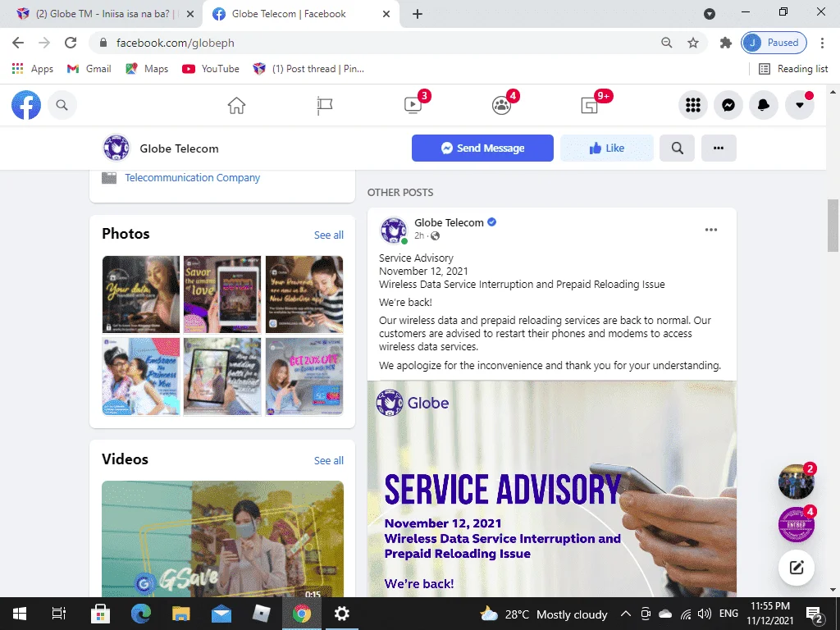Click Send Message button
This screenshot has width=840, height=630.
482,148
